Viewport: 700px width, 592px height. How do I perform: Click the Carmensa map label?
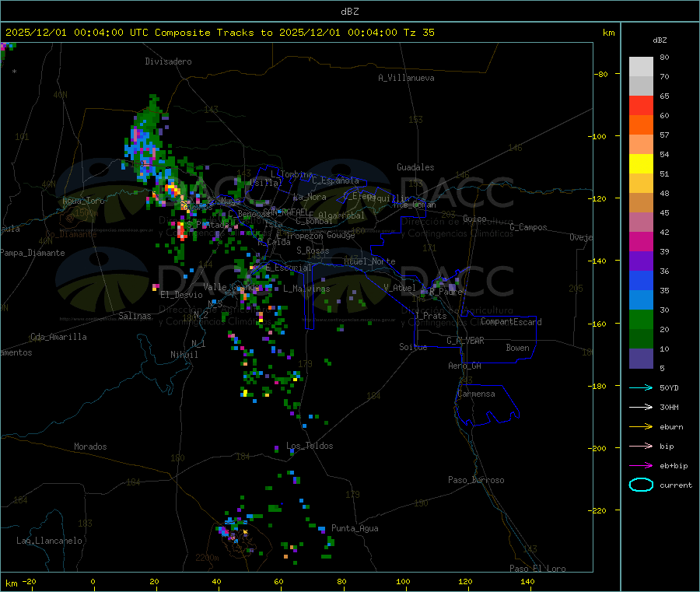(x=476, y=394)
